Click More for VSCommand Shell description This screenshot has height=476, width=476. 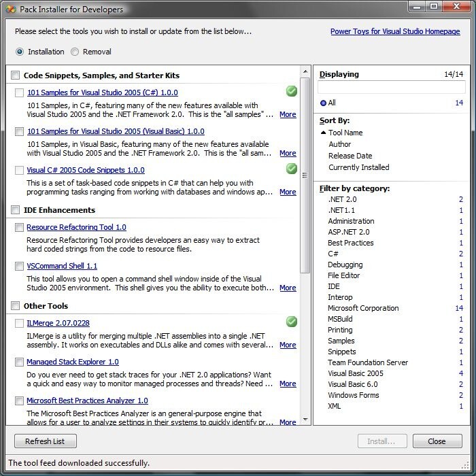(288, 288)
